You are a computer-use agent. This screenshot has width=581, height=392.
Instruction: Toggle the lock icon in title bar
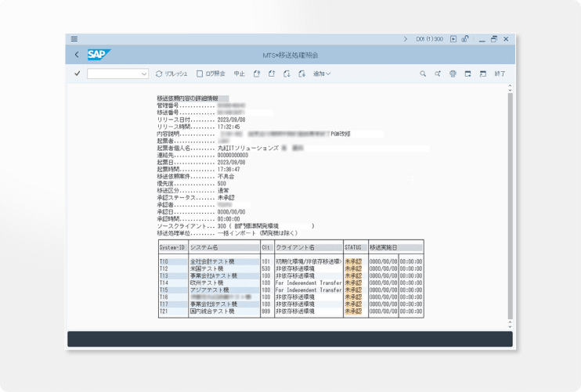(465, 38)
